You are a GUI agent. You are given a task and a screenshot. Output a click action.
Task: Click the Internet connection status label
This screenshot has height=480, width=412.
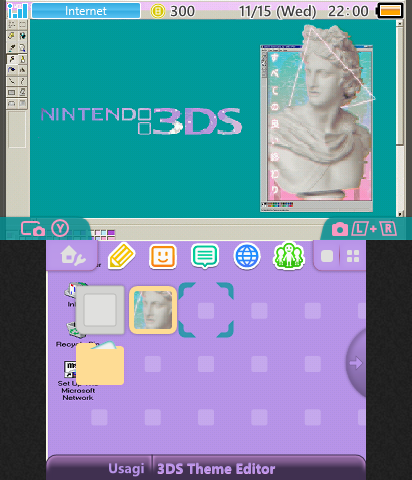86,11
